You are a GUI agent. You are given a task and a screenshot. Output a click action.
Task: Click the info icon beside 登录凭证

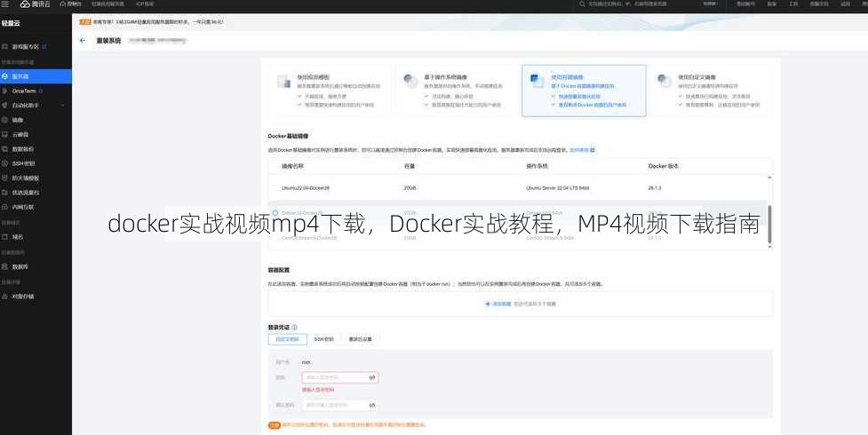coord(294,327)
